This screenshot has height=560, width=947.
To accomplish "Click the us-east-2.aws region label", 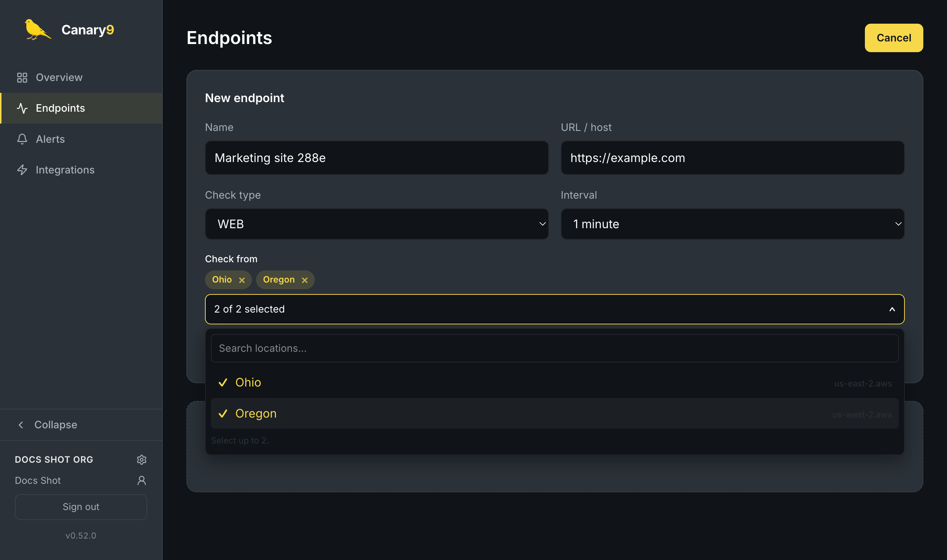I will pos(863,384).
